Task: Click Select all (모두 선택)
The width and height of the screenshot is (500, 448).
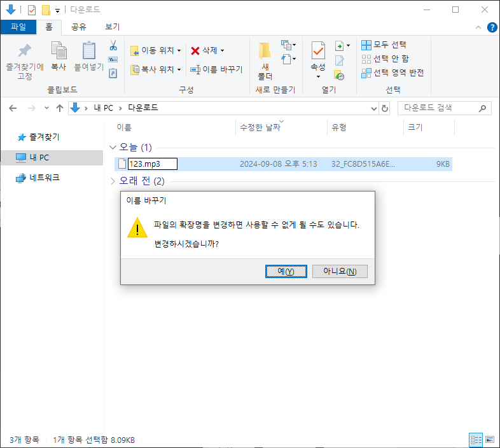Action: tap(384, 45)
